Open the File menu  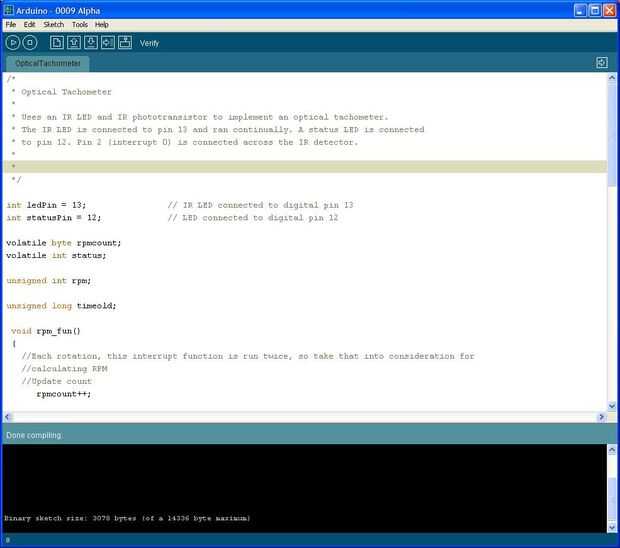(11, 25)
